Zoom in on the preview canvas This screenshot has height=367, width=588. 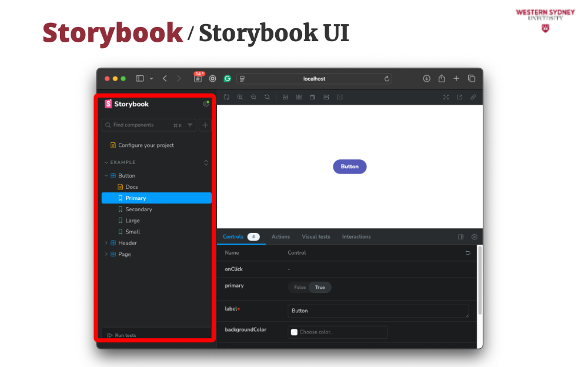(x=240, y=97)
